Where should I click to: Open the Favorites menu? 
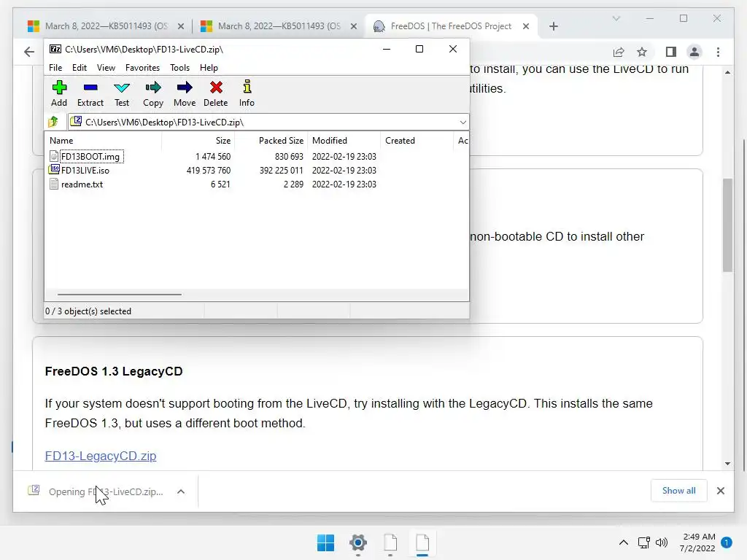[142, 68]
